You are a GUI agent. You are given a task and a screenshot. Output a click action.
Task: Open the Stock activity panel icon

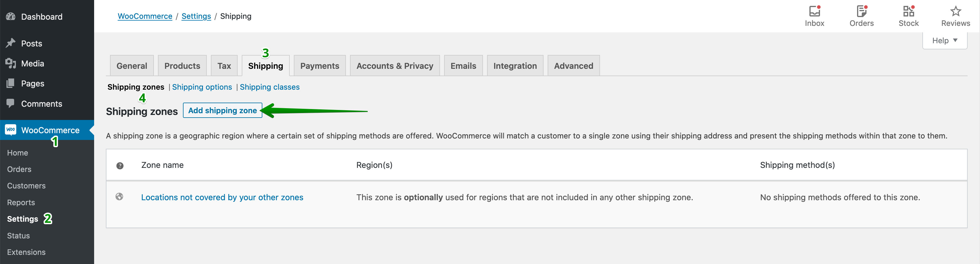click(909, 11)
